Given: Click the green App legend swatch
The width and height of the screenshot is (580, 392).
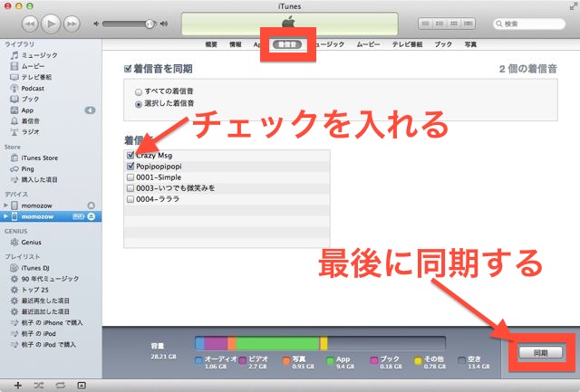Looking at the screenshot, I should coord(330,359).
